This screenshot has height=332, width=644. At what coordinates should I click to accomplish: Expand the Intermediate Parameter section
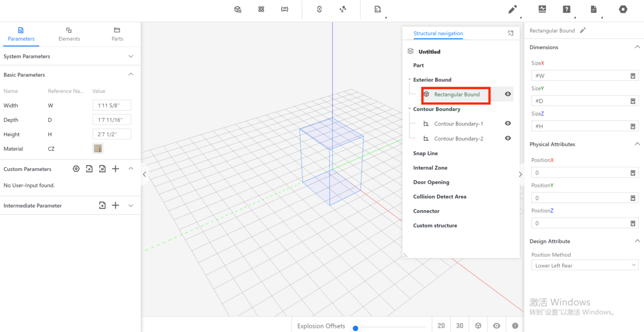pyautogui.click(x=131, y=206)
